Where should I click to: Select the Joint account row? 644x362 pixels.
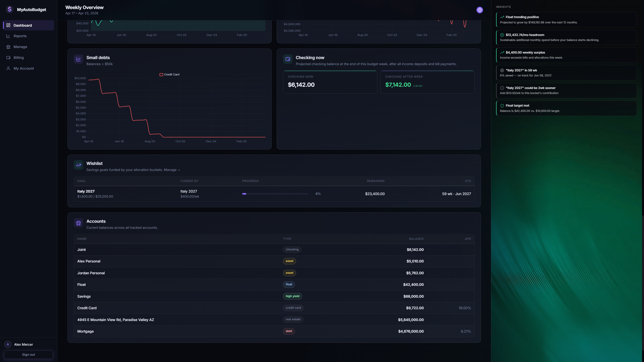pos(274,250)
